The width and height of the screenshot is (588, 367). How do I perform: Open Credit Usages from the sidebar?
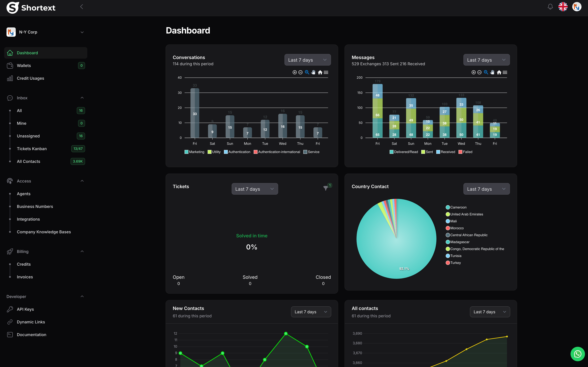(x=30, y=78)
